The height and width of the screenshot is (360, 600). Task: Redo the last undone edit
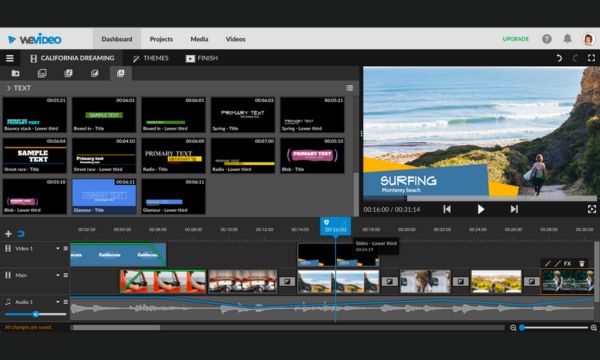click(575, 58)
